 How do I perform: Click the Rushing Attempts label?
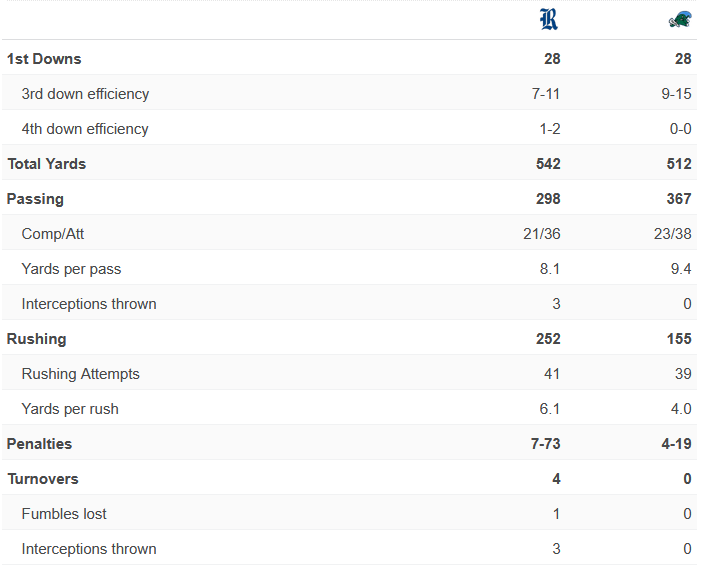[x=80, y=374]
